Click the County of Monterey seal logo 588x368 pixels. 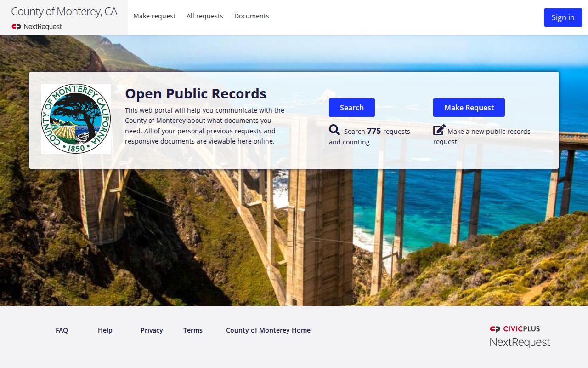[76, 119]
